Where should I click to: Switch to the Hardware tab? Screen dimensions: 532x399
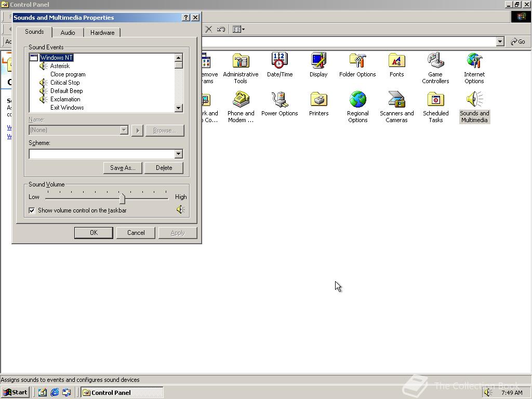[102, 33]
